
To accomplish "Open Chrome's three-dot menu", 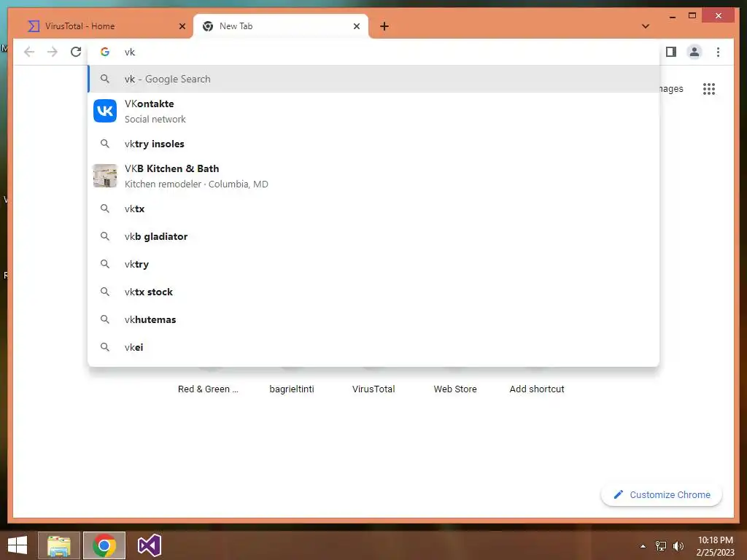I will tap(718, 52).
